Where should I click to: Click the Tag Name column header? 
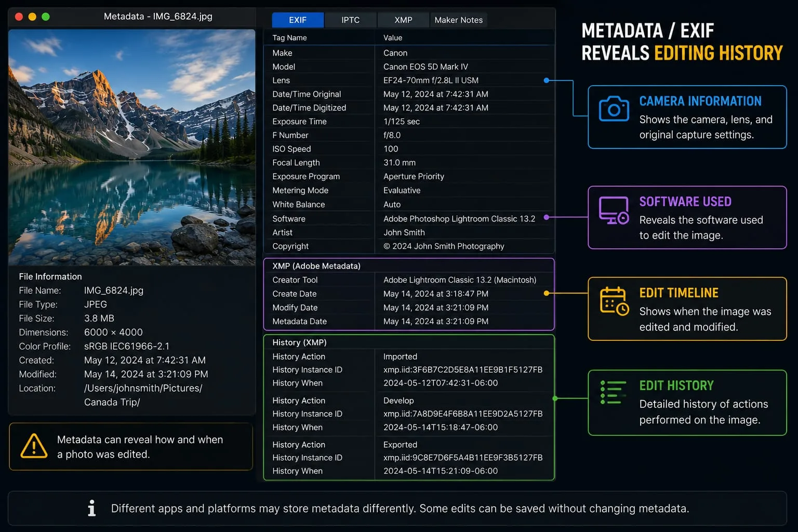pyautogui.click(x=289, y=38)
